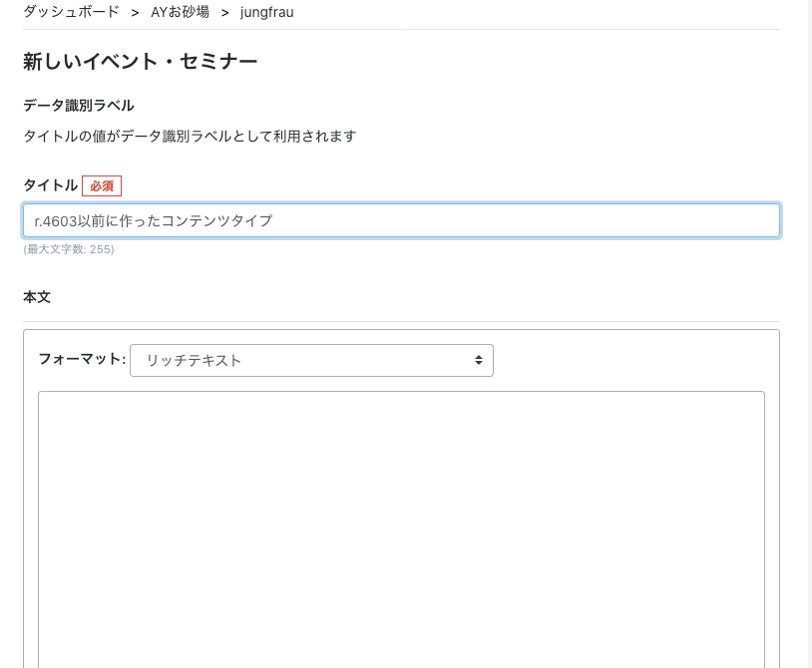Image resolution: width=812 pixels, height=668 pixels.
Task: Click the jungfrau breadcrumb item
Action: pyautogui.click(x=266, y=12)
